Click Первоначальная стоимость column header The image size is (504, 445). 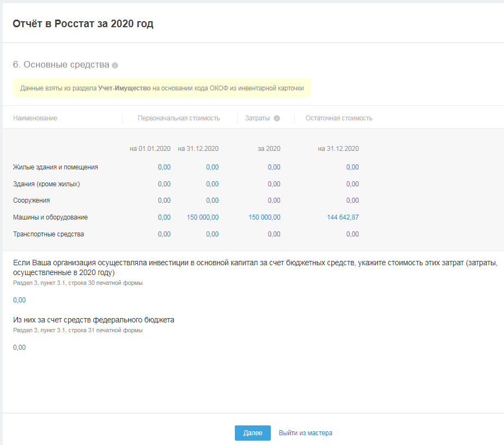[179, 118]
